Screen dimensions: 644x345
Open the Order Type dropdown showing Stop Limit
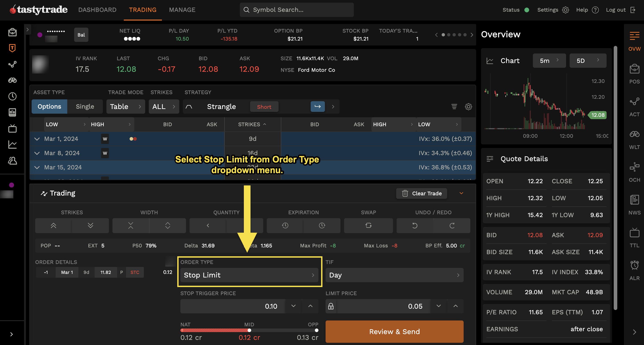tap(249, 275)
